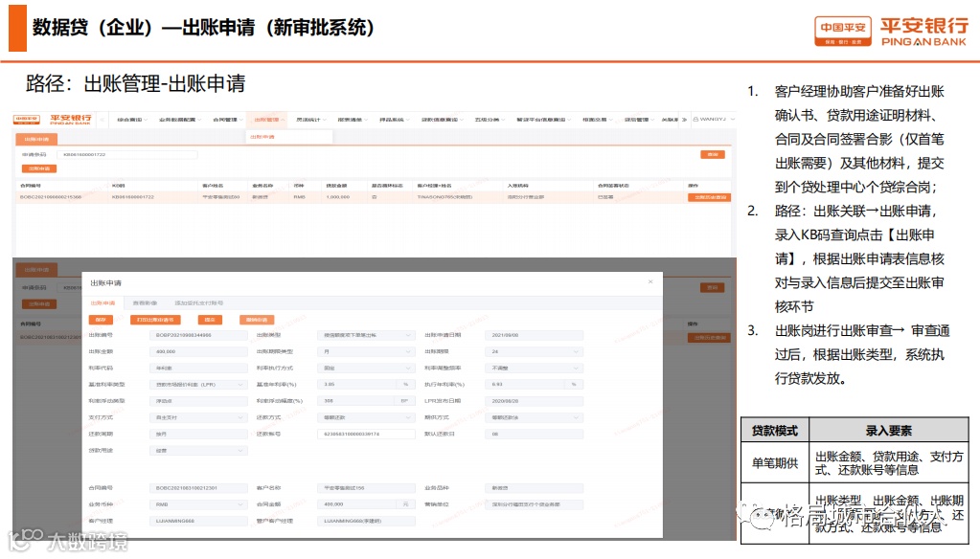Viewport: 980px width, 559px height.
Task: Click the 提交 button in dialog
Action: point(210,320)
